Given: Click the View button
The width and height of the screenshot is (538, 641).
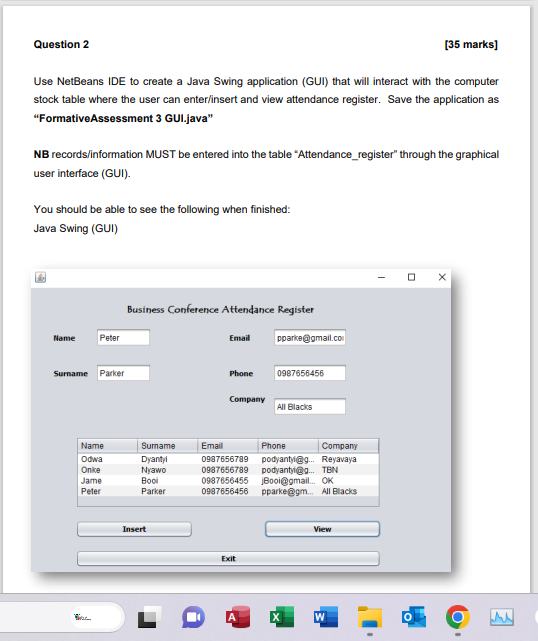Looking at the screenshot, I should click(322, 529).
